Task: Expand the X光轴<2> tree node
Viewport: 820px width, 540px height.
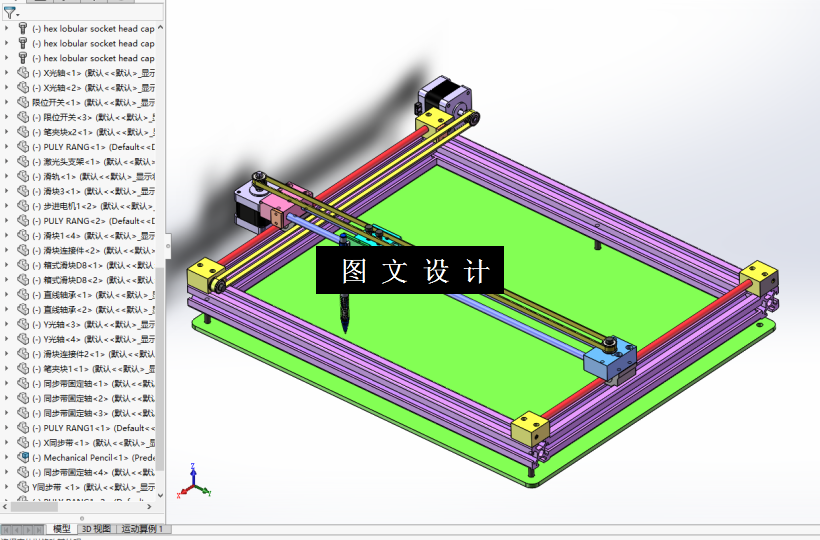Action: [6, 87]
